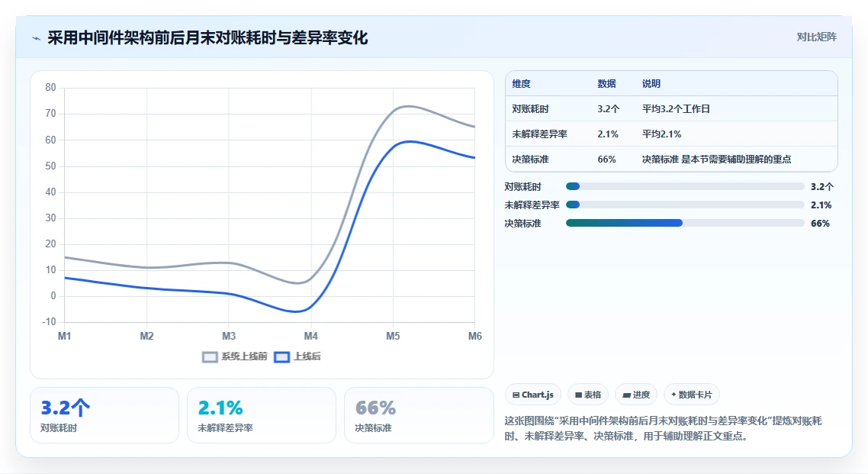The image size is (868, 474).
Task: Click the 决策标准 66% progress bar
Action: [x=685, y=223]
